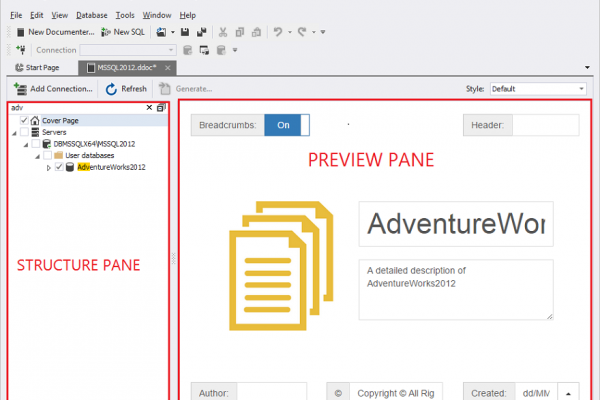Click the Author input field
Viewport: 600px width, 400px height.
pos(272,392)
